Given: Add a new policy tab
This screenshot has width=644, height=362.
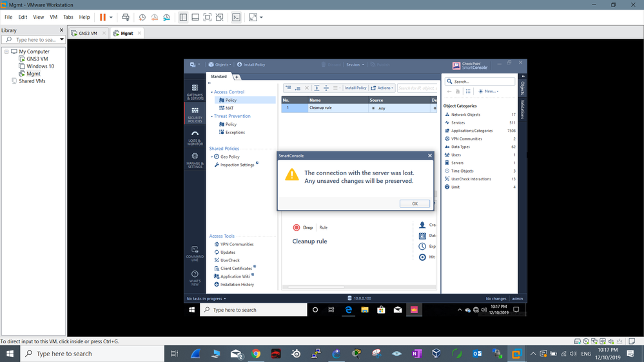Looking at the screenshot, I should point(237,77).
